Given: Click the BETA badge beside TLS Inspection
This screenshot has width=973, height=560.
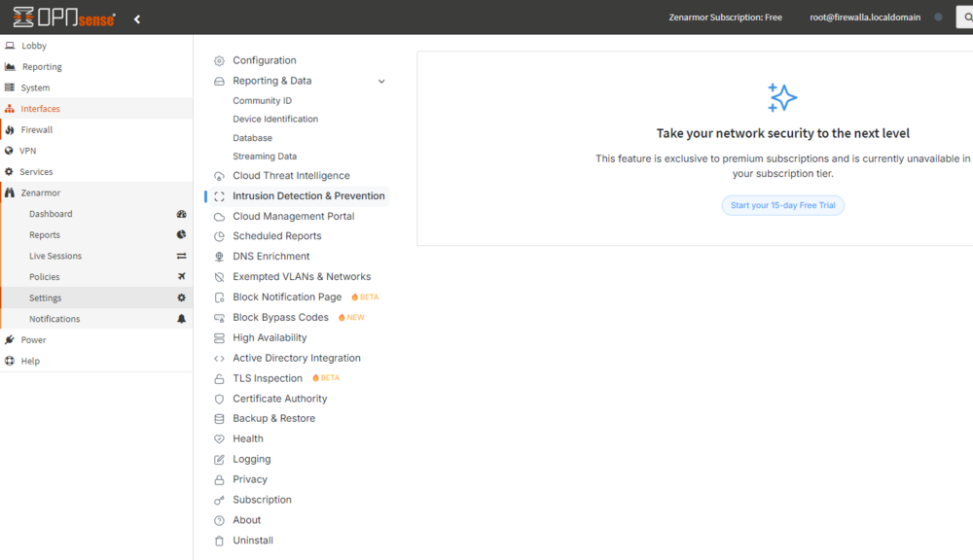Looking at the screenshot, I should (326, 377).
